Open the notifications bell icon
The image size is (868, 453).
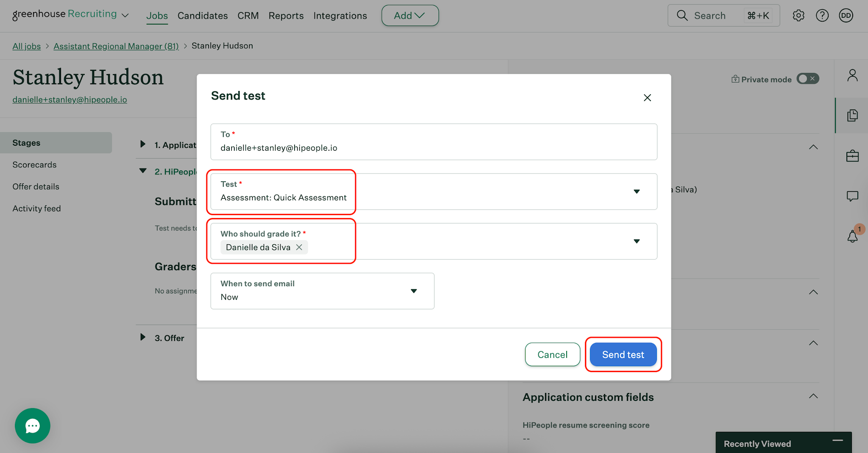pyautogui.click(x=852, y=236)
